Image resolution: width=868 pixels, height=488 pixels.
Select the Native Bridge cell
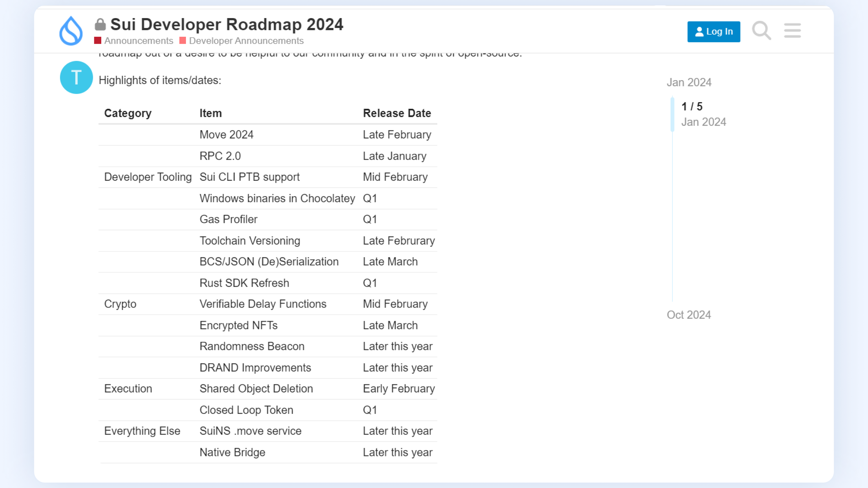point(232,452)
